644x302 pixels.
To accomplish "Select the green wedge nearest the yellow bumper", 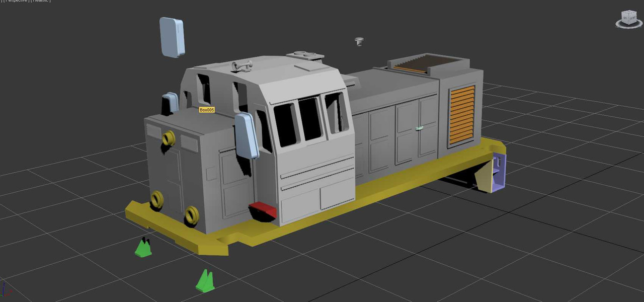I will click(x=143, y=248).
